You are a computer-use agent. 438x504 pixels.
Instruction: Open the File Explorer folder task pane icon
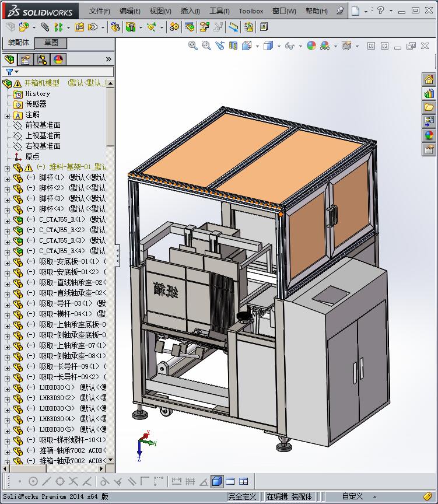coord(429,107)
